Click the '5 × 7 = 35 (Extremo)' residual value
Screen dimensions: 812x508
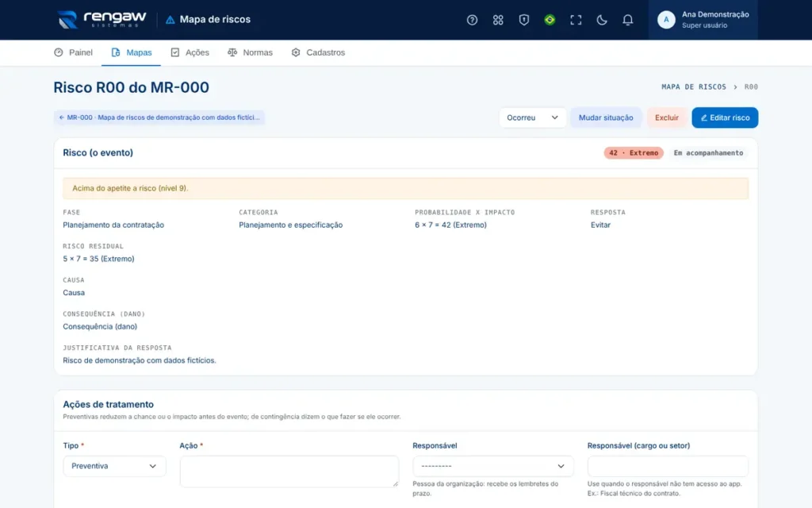coord(98,259)
